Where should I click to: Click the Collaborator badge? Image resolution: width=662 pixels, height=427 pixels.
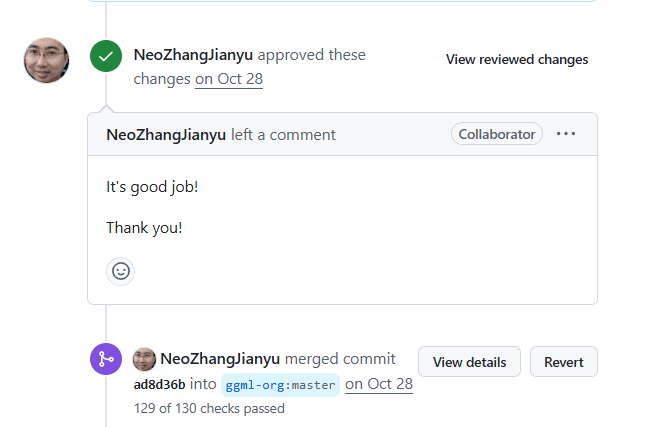tap(497, 134)
